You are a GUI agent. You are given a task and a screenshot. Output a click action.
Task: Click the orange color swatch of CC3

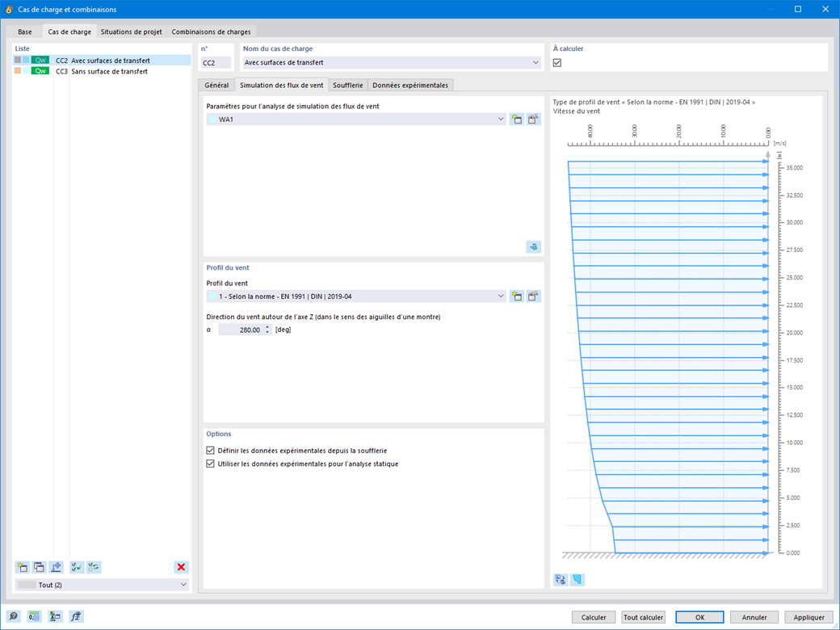18,71
